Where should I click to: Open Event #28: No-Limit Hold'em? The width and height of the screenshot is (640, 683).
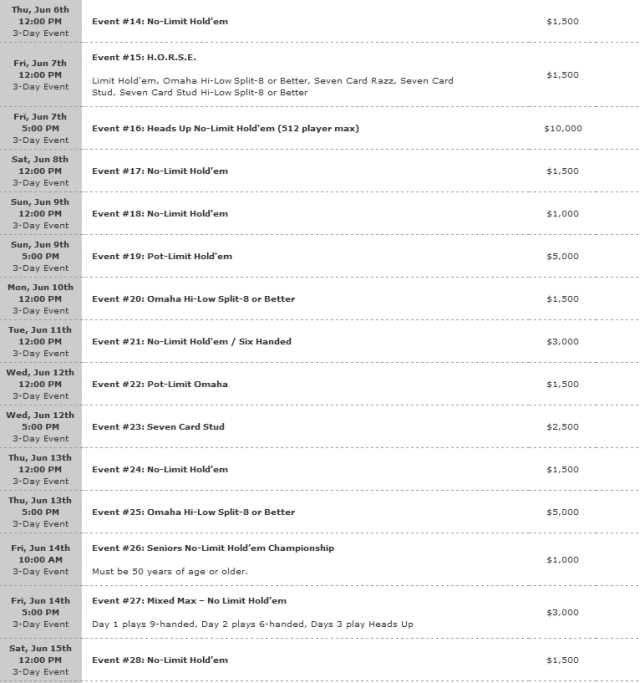tap(160, 660)
